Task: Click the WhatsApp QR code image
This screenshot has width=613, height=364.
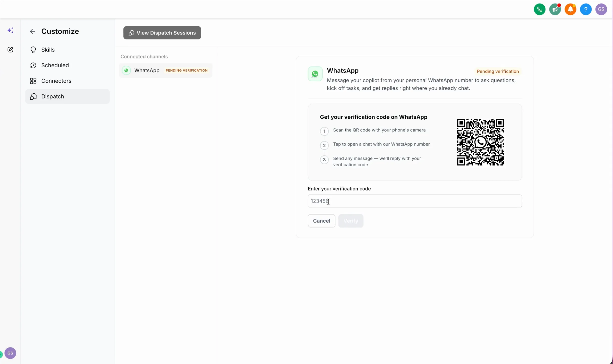Action: tap(480, 142)
